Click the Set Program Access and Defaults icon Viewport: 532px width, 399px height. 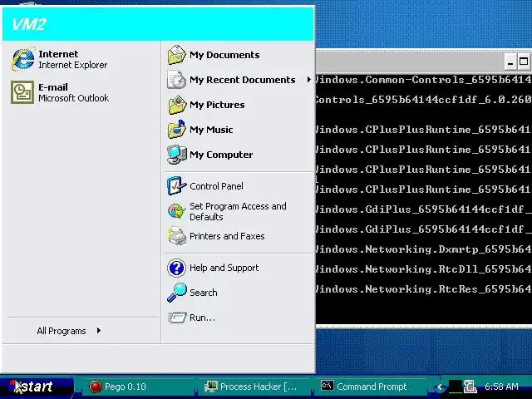click(x=176, y=211)
